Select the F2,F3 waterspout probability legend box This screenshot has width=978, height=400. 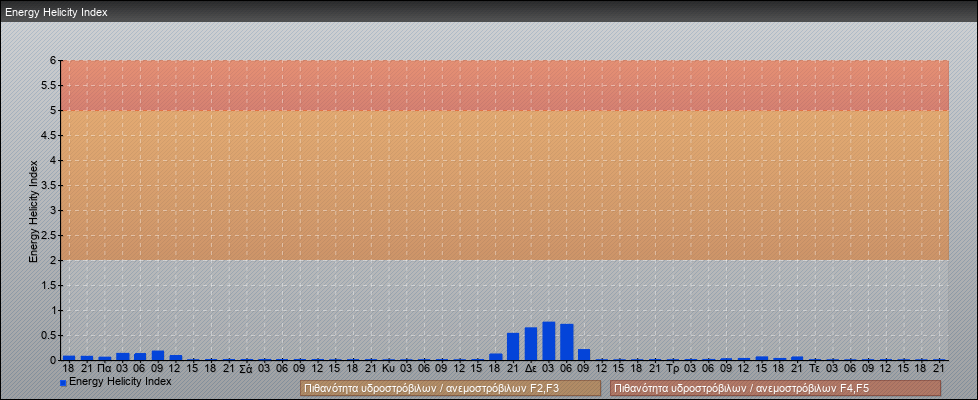(x=450, y=388)
